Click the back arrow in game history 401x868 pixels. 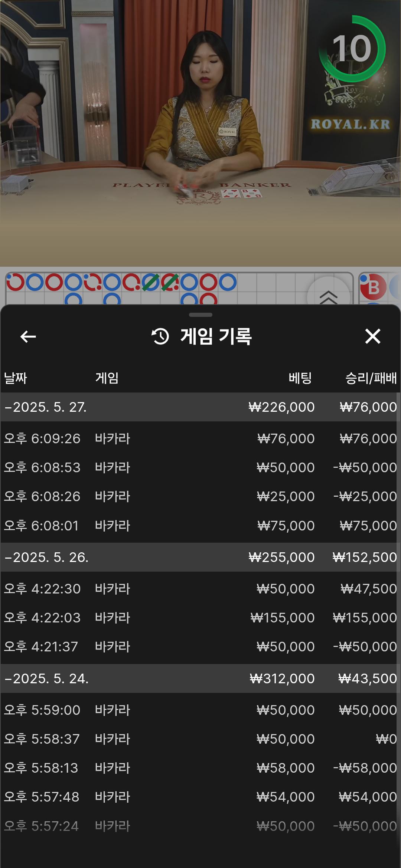[28, 337]
